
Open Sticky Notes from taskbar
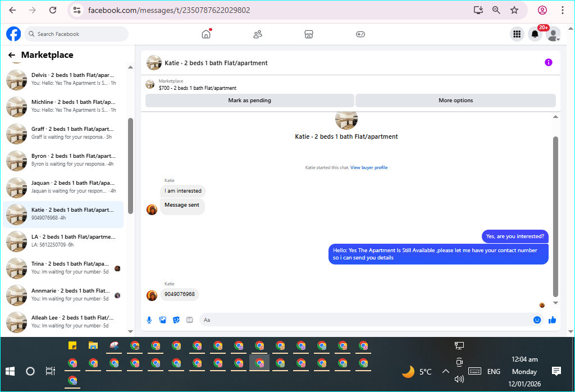[72, 345]
